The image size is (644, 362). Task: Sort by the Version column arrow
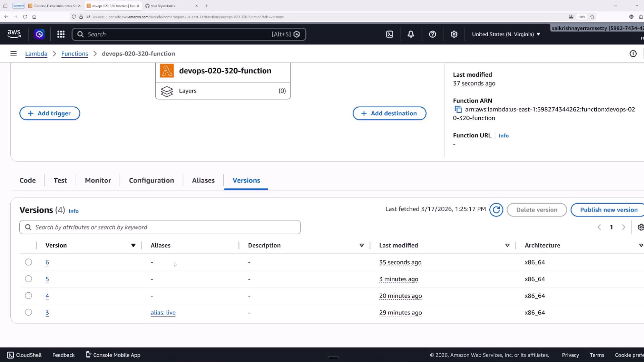pos(133,245)
